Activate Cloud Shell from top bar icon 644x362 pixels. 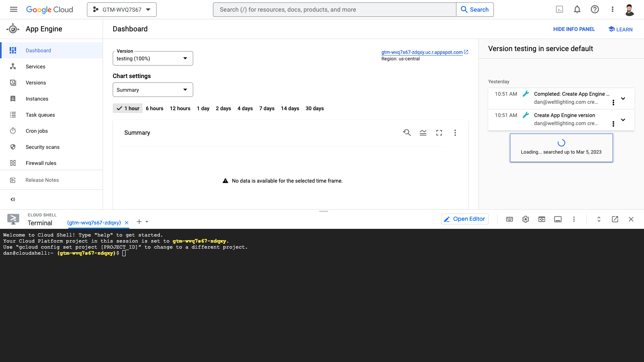559,9
